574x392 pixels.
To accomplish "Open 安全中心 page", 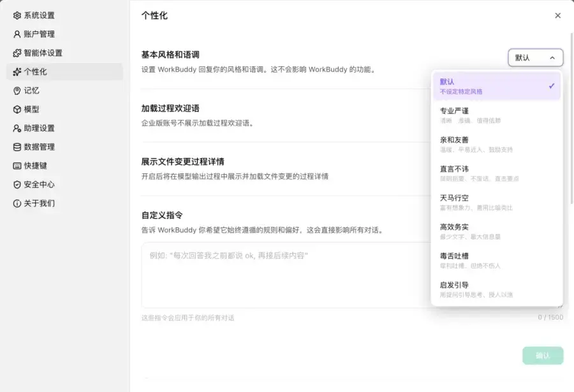I will 64,184.
